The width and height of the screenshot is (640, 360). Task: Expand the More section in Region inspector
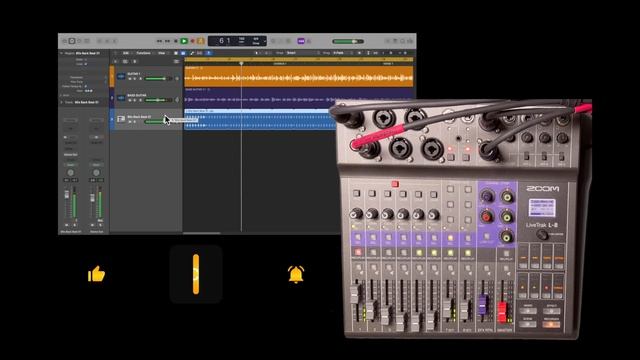pyautogui.click(x=62, y=96)
